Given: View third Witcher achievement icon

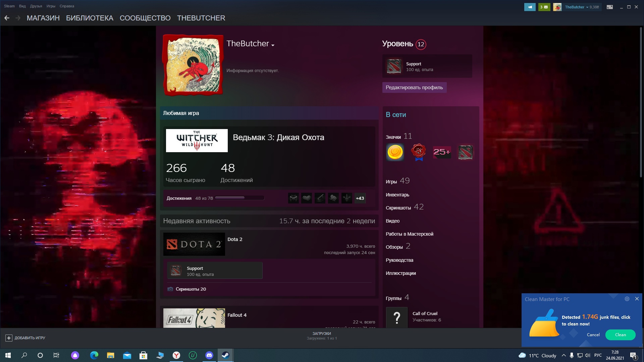Looking at the screenshot, I should coord(320,198).
